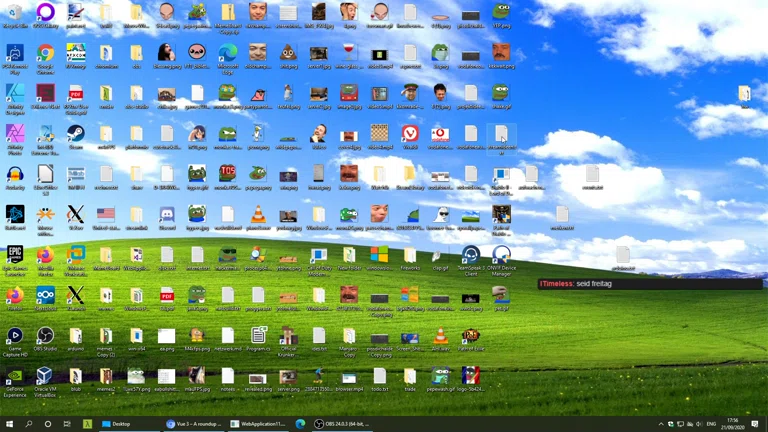Viewport: 768px width, 432px height.
Task: Open the Official Krunker desktop shortcut
Action: [x=288, y=341]
